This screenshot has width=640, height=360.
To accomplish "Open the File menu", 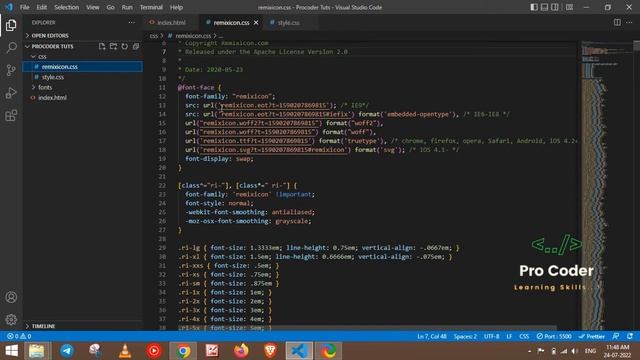I will pos(24,7).
